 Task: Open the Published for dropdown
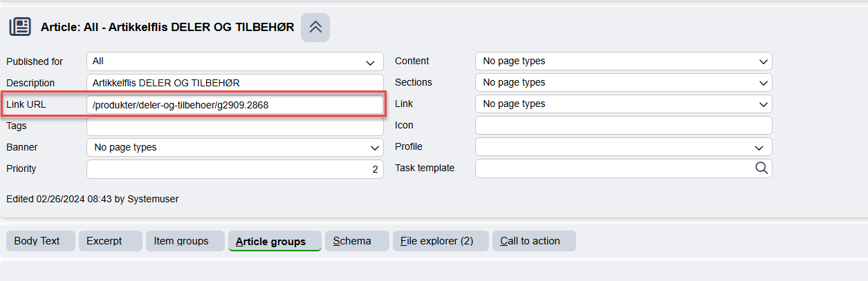(235, 61)
